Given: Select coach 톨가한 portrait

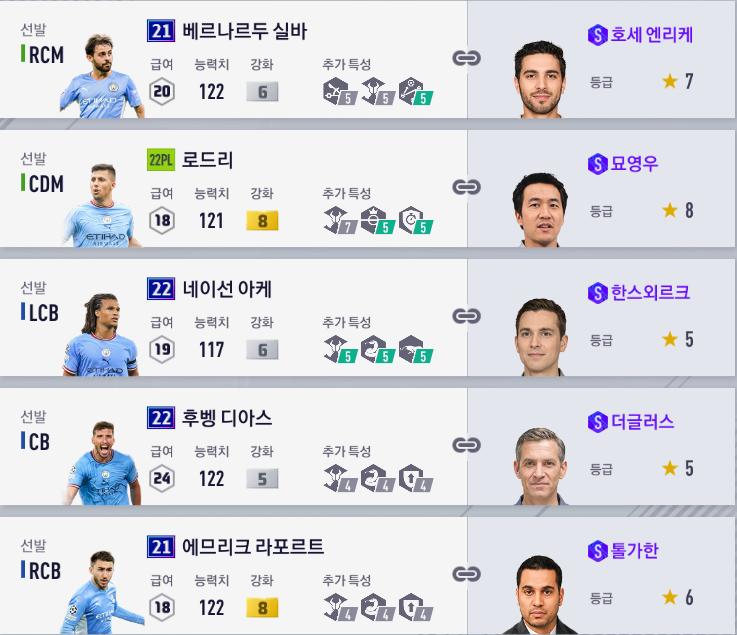Looking at the screenshot, I should coord(540,595).
